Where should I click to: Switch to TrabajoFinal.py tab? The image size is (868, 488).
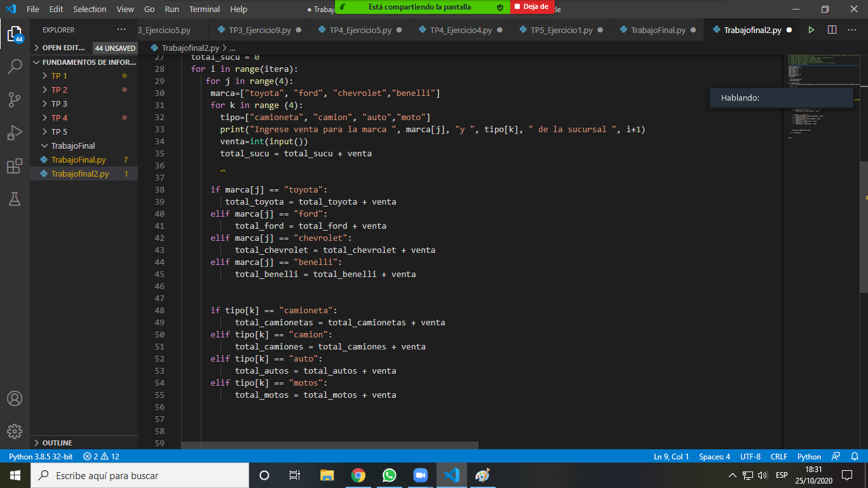coord(657,30)
